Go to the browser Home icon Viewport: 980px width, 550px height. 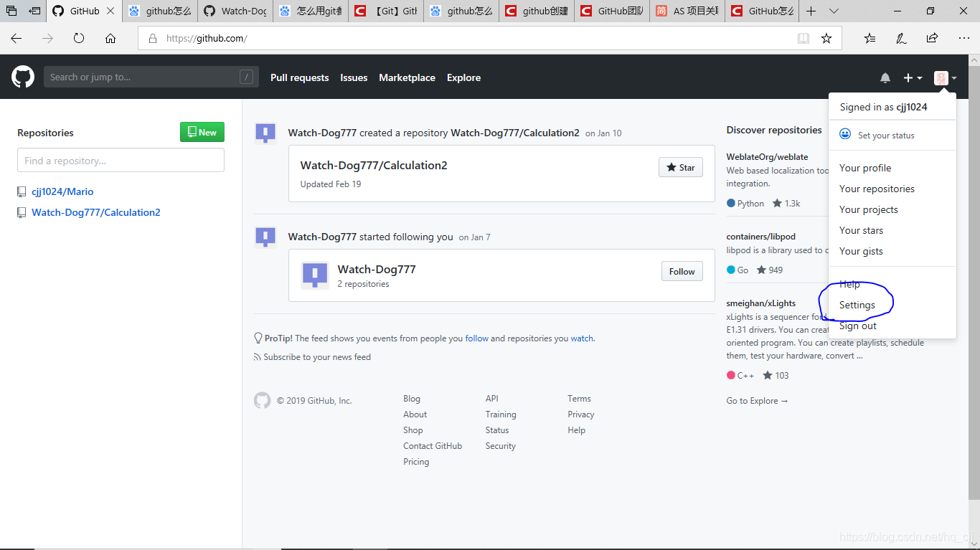tap(110, 38)
